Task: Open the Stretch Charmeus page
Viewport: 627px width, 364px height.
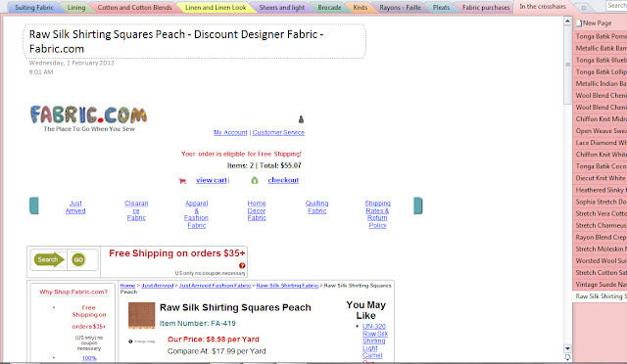Action: coord(601,225)
